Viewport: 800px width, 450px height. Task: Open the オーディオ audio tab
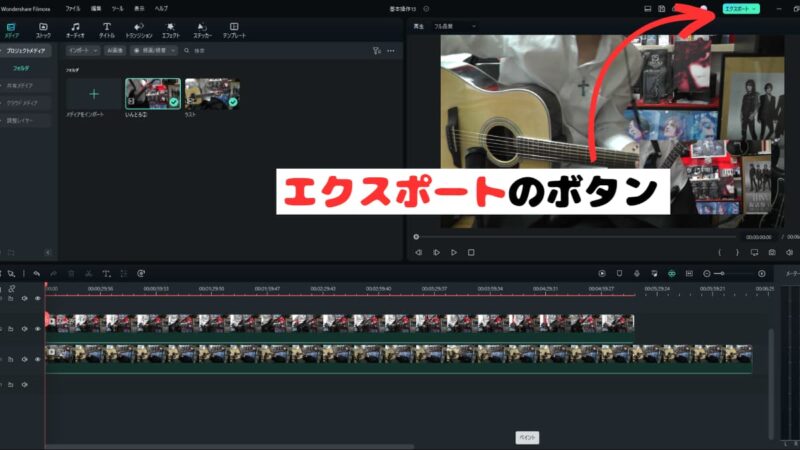[x=75, y=30]
